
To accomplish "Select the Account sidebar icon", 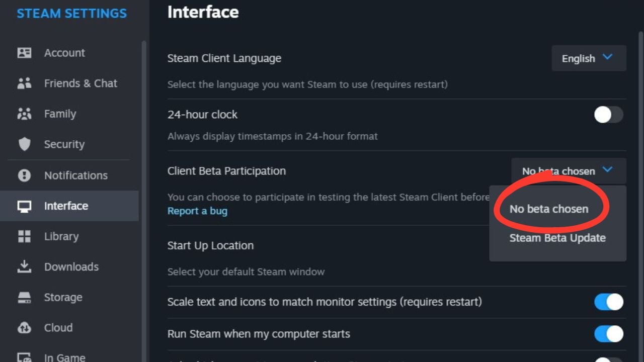I will [24, 52].
